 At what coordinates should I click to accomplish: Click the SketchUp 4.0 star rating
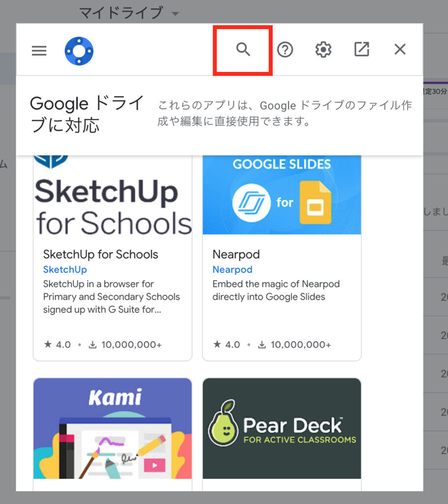click(57, 345)
